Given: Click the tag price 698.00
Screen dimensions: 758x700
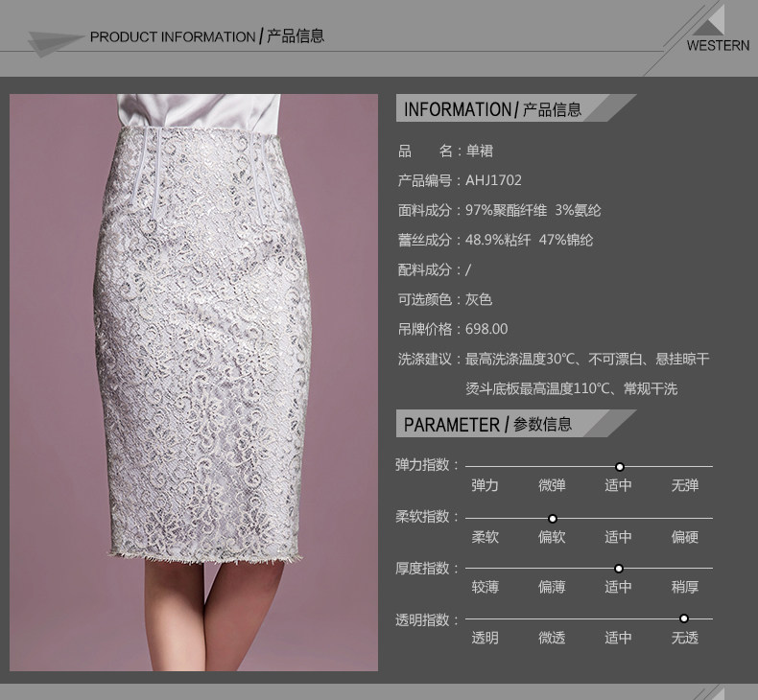Looking at the screenshot, I should click(x=486, y=329).
